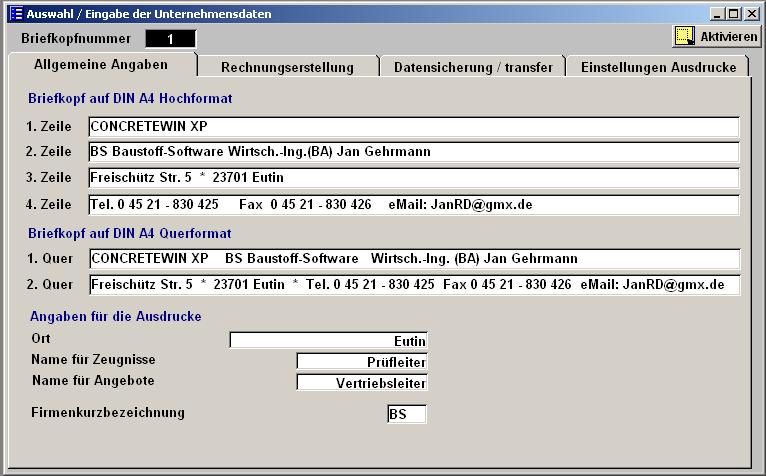Screen dimensions: 766x476
Task: Maximize the Unternehmensdaten window
Action: [734, 14]
